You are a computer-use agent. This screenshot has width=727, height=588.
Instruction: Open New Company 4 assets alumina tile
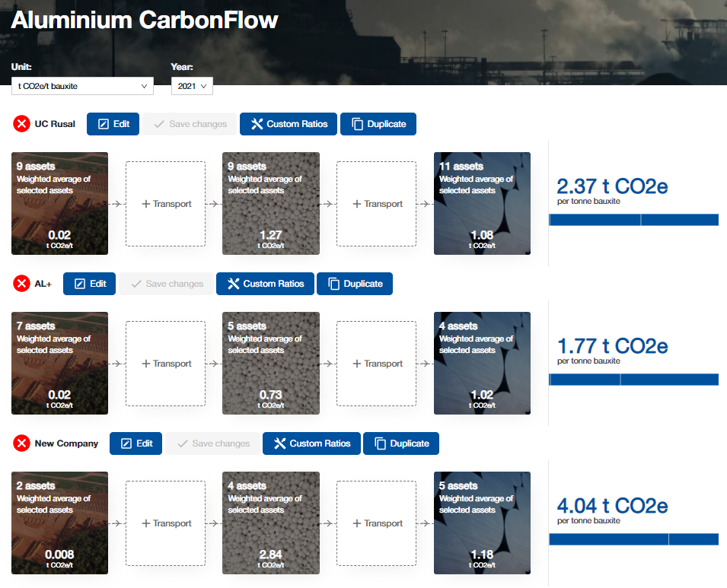click(270, 523)
